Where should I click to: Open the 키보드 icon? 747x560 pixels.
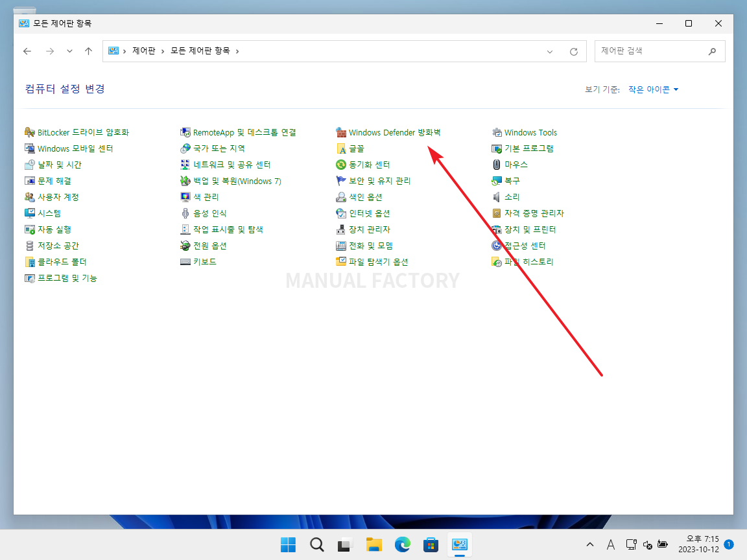(x=185, y=262)
